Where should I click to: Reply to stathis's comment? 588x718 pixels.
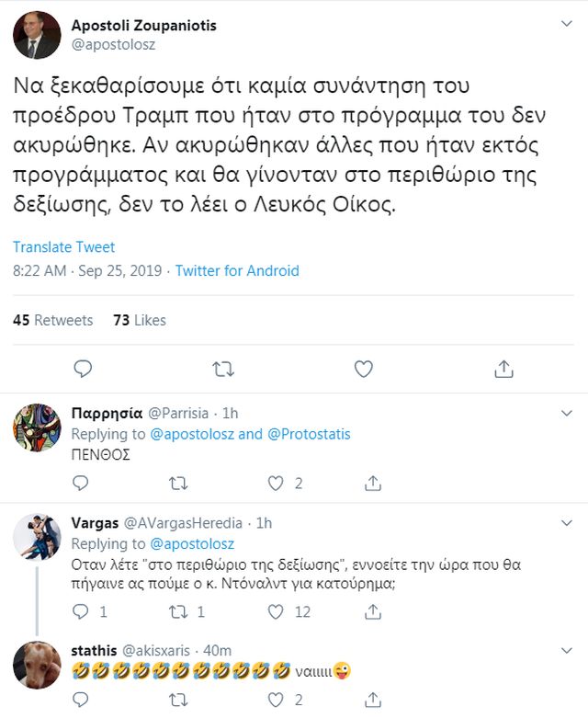[x=81, y=699]
